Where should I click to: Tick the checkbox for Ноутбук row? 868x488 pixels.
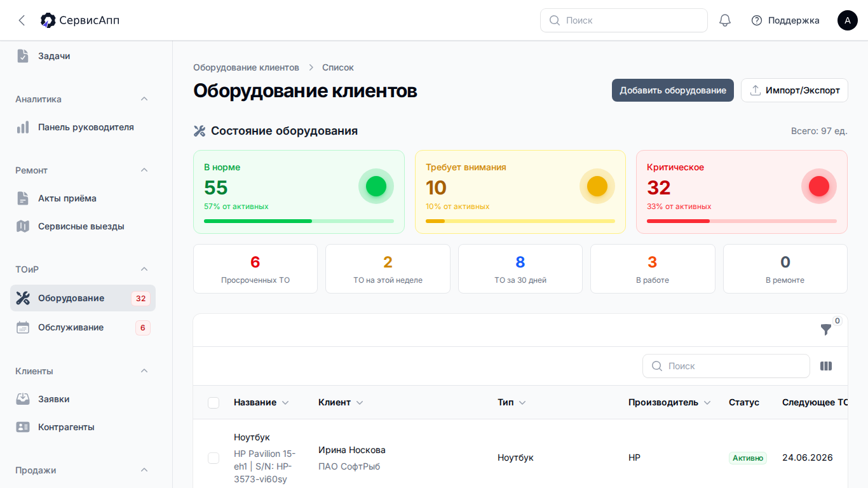pyautogui.click(x=214, y=458)
